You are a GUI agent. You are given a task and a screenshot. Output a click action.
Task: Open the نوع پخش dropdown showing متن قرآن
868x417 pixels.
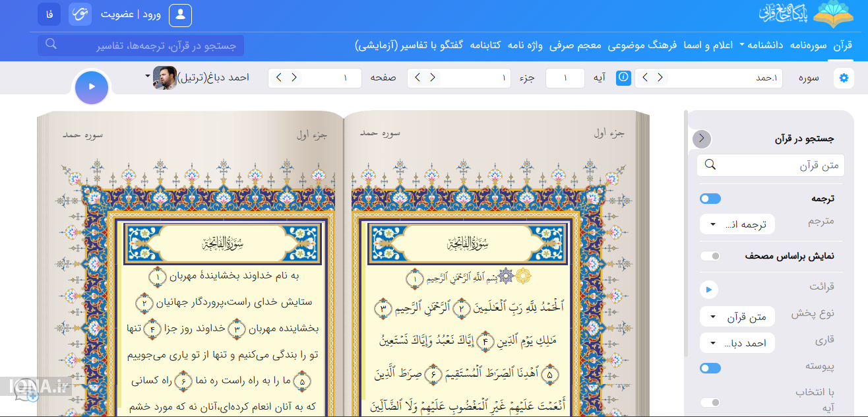(737, 316)
